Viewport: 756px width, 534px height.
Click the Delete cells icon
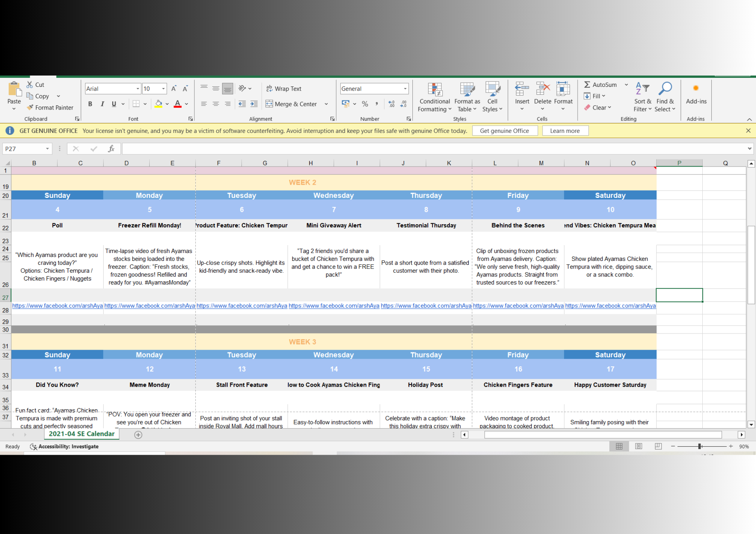[x=543, y=89]
